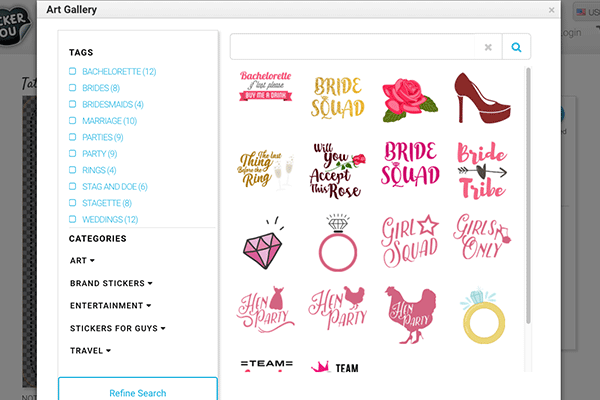Clear the search field with X icon

(488, 47)
